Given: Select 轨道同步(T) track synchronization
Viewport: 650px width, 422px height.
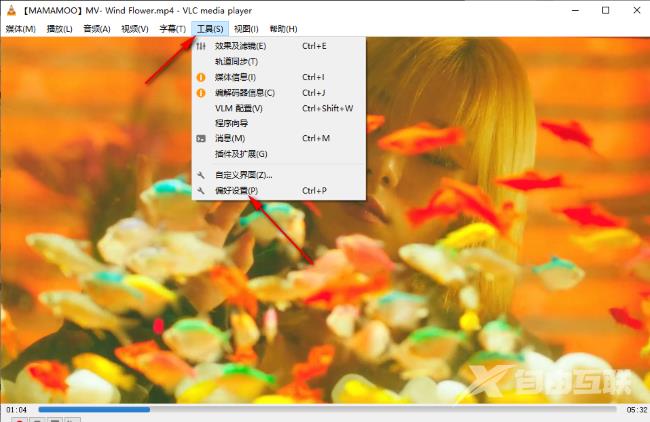Looking at the screenshot, I should click(x=279, y=61).
